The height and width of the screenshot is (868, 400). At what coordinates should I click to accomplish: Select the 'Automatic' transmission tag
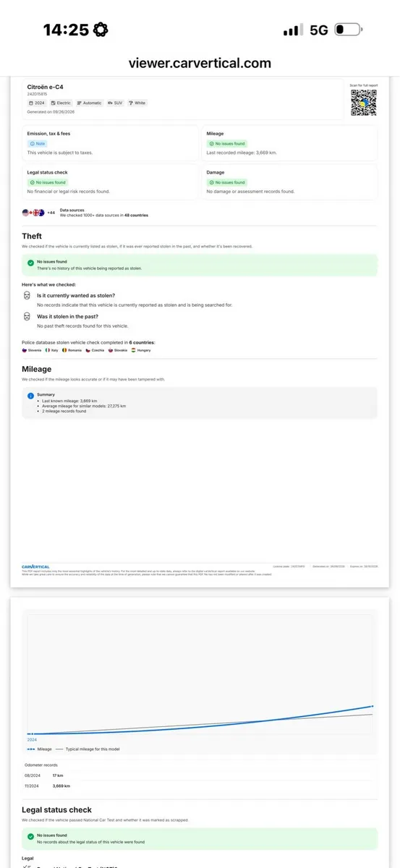pyautogui.click(x=90, y=103)
